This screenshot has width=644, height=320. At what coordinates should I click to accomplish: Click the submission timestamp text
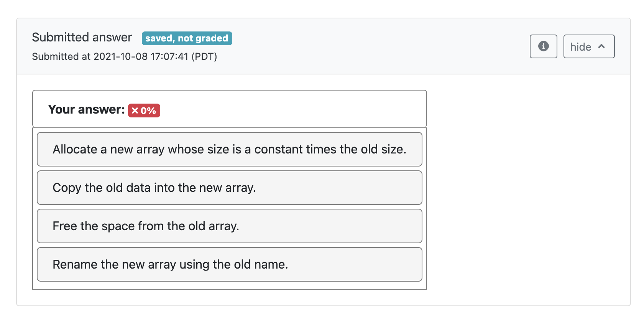click(x=125, y=56)
